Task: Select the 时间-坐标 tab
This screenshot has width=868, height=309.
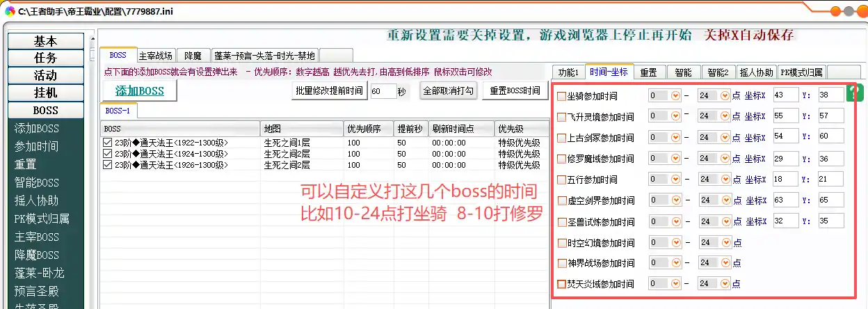Action: (x=609, y=71)
